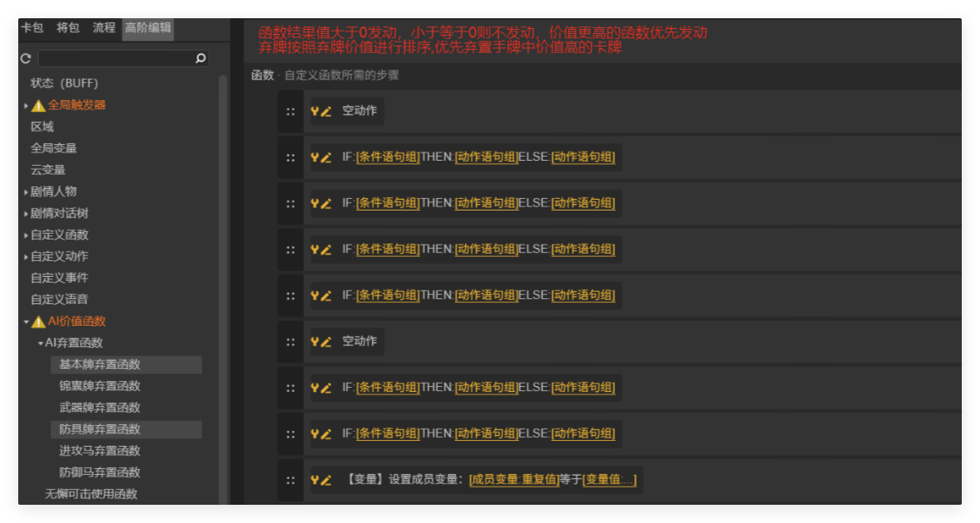Select the pencil icon next to 【变量】设置成员变量 step

point(327,479)
